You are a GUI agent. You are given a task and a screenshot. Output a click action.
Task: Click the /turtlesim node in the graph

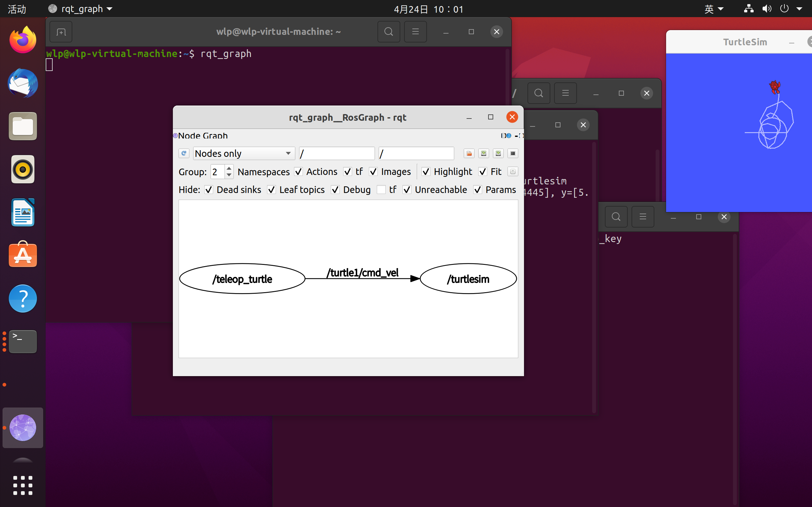468,279
